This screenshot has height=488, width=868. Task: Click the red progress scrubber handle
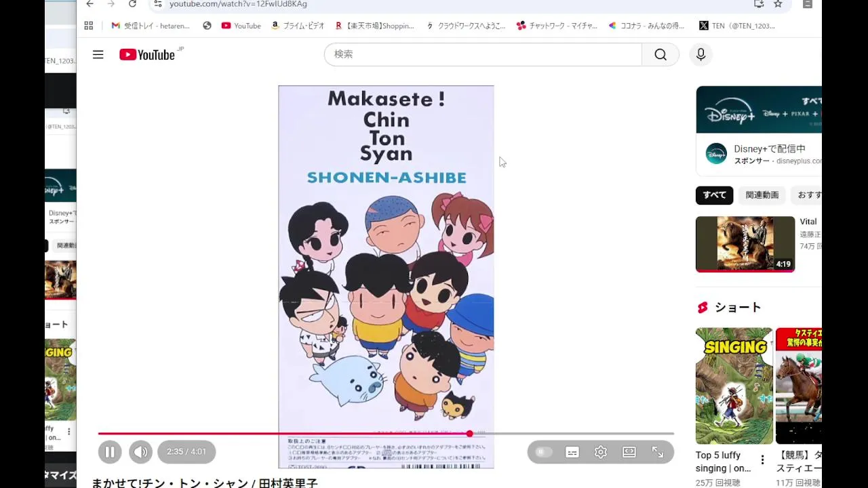[x=469, y=433]
